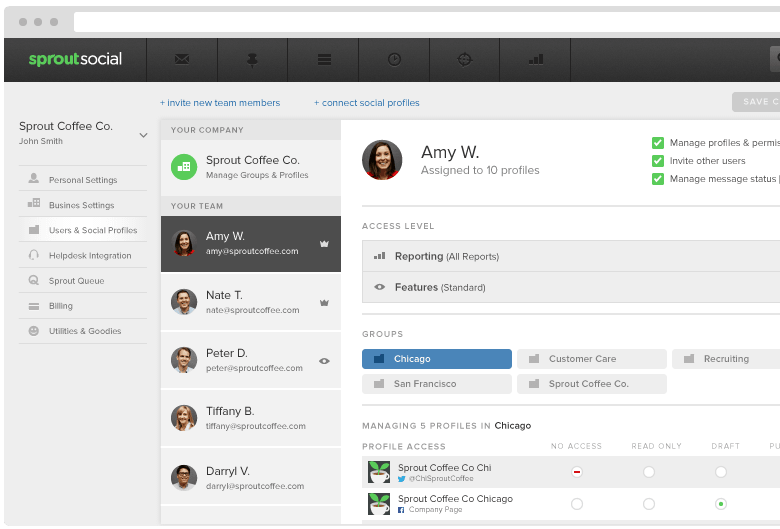Click the Helpdesk Integration headset icon
Image resolution: width=780 pixels, height=529 pixels.
coord(34,255)
